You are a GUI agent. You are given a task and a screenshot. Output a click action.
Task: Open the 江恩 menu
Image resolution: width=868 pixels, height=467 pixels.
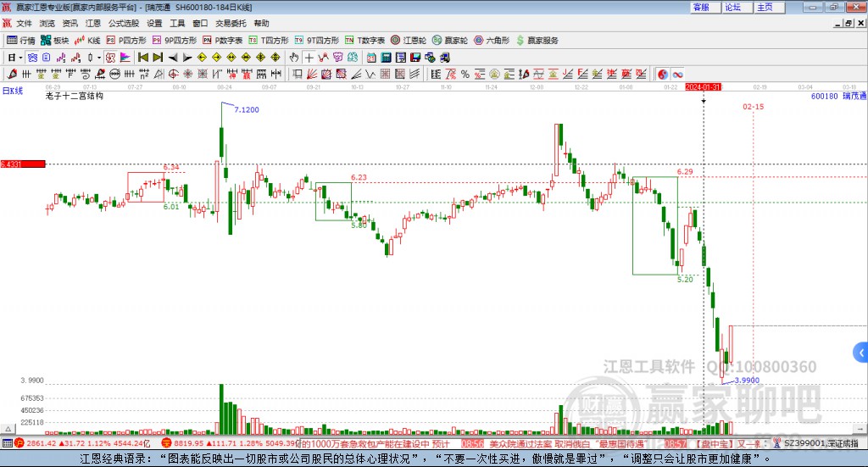(92, 23)
